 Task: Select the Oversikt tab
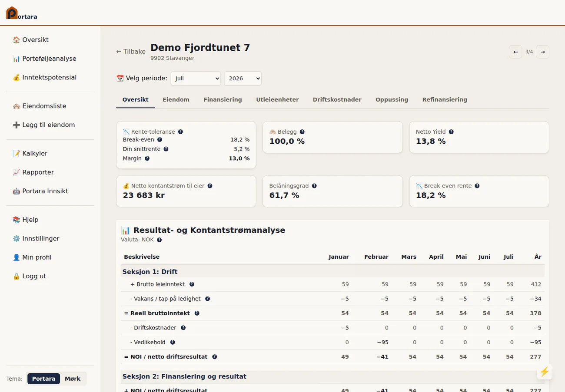tap(136, 99)
